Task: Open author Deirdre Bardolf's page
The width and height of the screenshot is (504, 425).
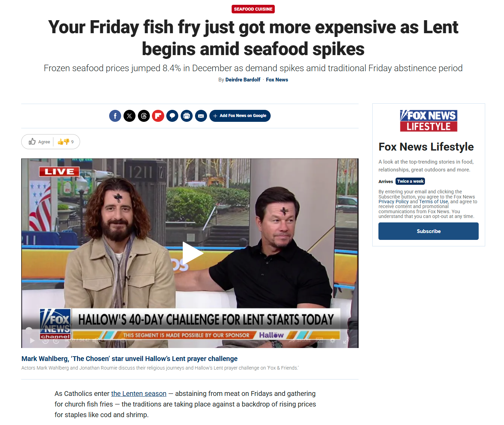Action: click(x=243, y=80)
